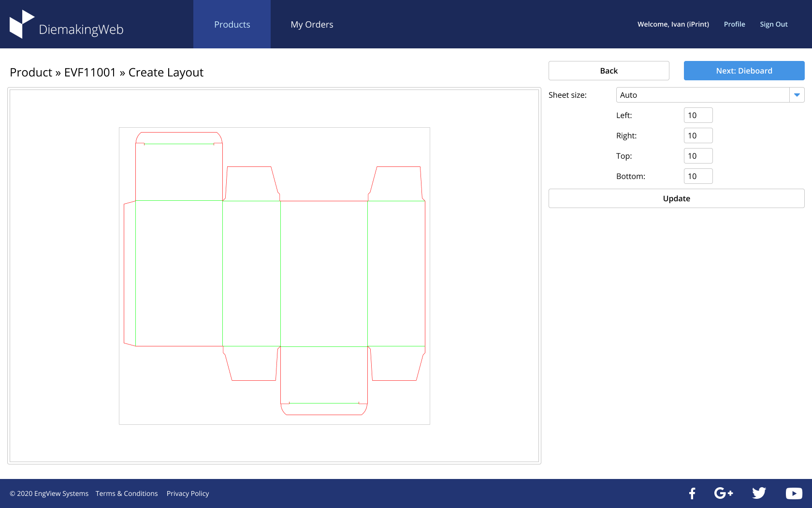Open the My Orders tab
This screenshot has height=508, width=812.
coord(312,24)
